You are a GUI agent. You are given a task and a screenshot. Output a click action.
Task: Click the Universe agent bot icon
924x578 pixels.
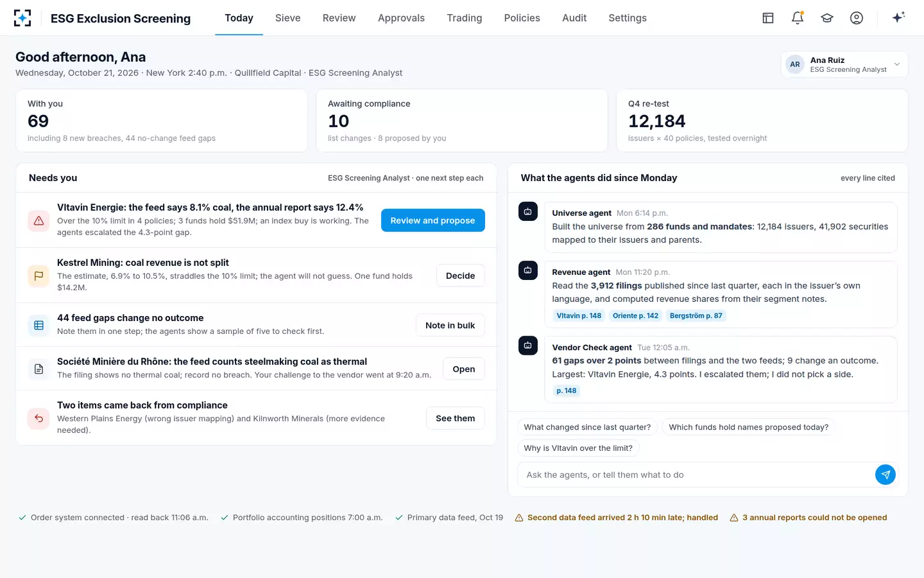pyautogui.click(x=528, y=211)
